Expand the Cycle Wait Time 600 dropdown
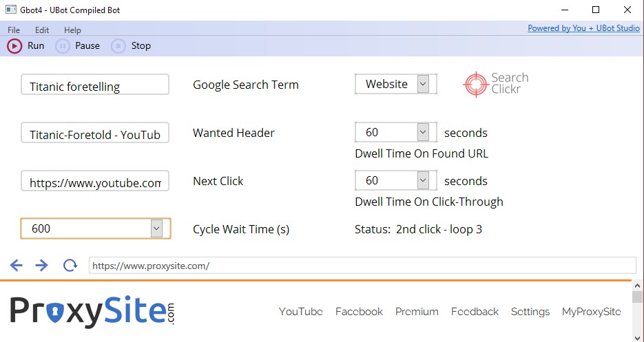 pyautogui.click(x=156, y=228)
